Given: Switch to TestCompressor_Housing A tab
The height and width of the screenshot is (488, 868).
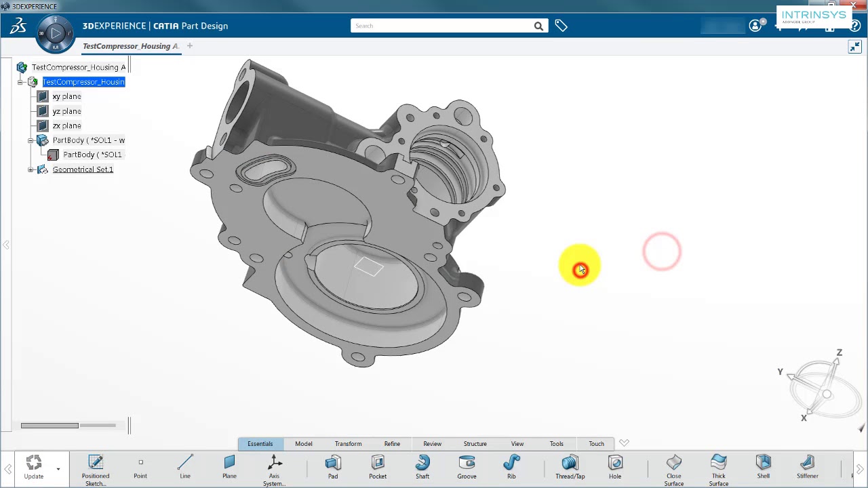Looking at the screenshot, I should [131, 46].
